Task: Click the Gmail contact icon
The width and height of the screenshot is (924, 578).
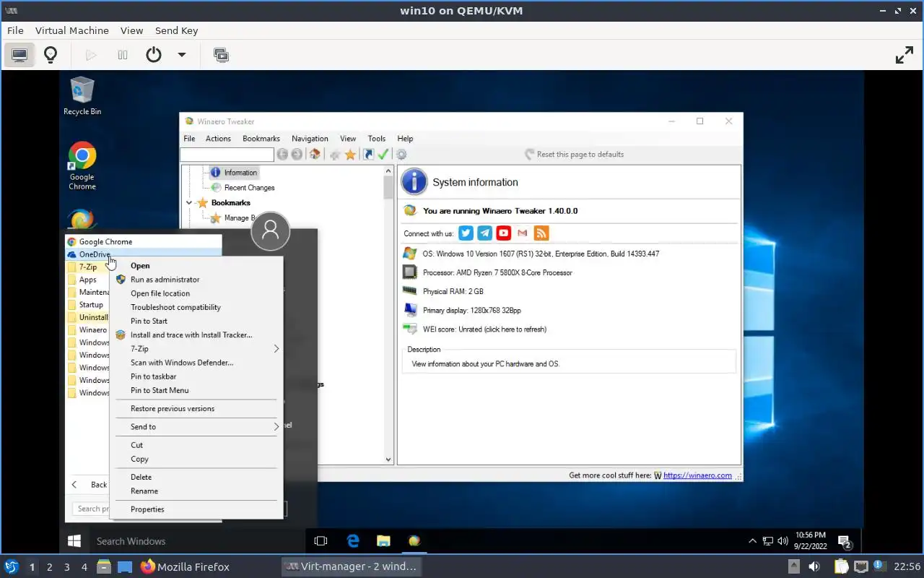Action: point(523,233)
